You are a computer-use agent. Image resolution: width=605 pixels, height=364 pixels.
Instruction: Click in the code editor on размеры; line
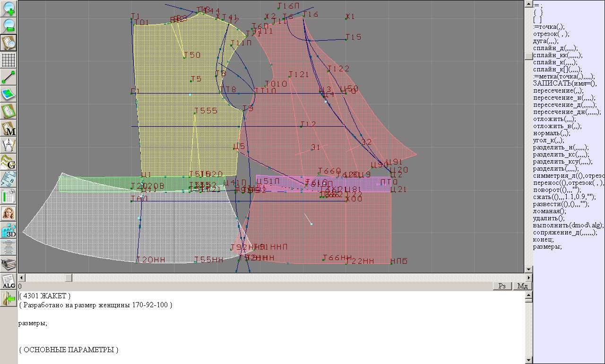tap(33, 323)
